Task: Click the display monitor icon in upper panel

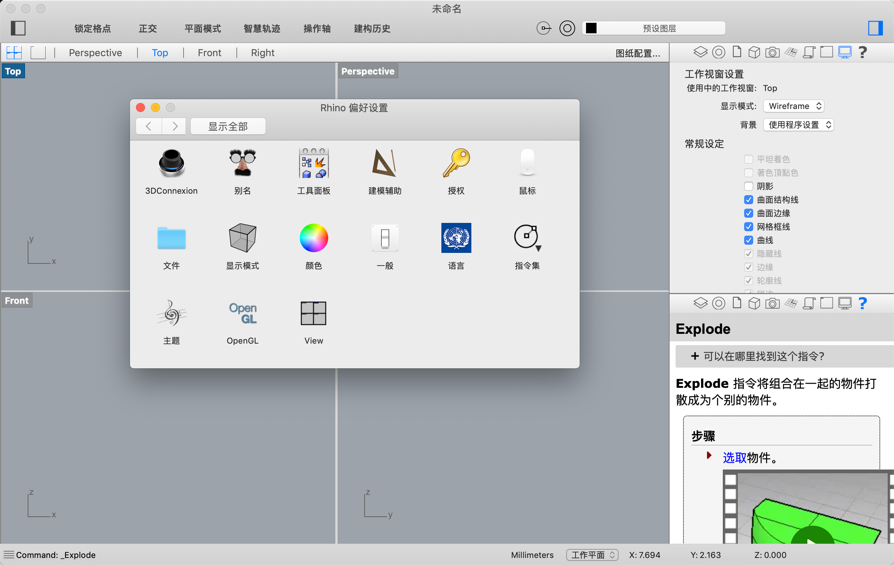Action: pyautogui.click(x=844, y=52)
